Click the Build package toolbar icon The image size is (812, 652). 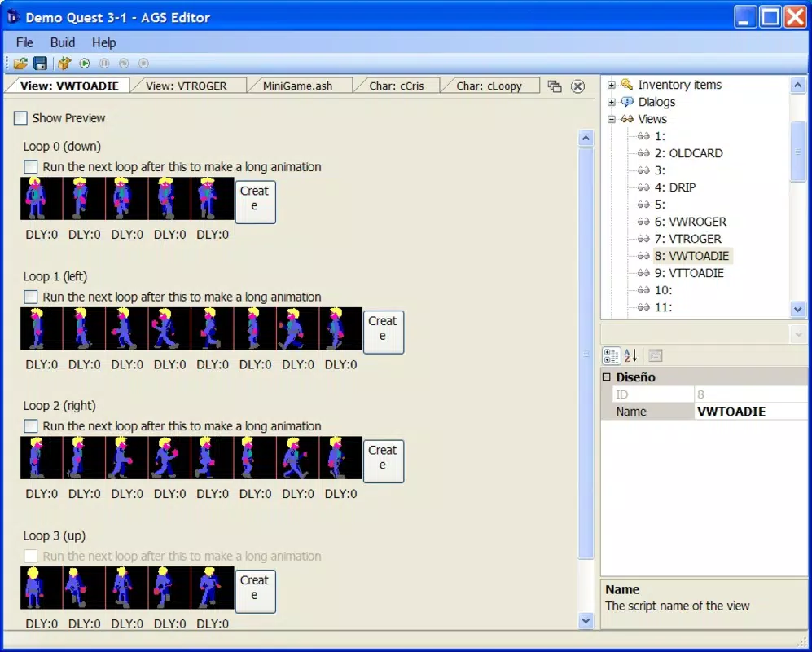pos(64,64)
